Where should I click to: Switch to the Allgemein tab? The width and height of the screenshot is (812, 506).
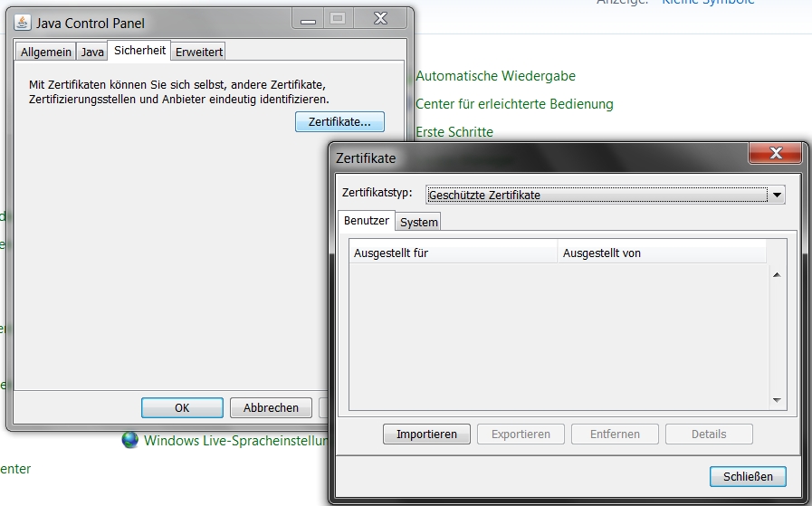45,52
